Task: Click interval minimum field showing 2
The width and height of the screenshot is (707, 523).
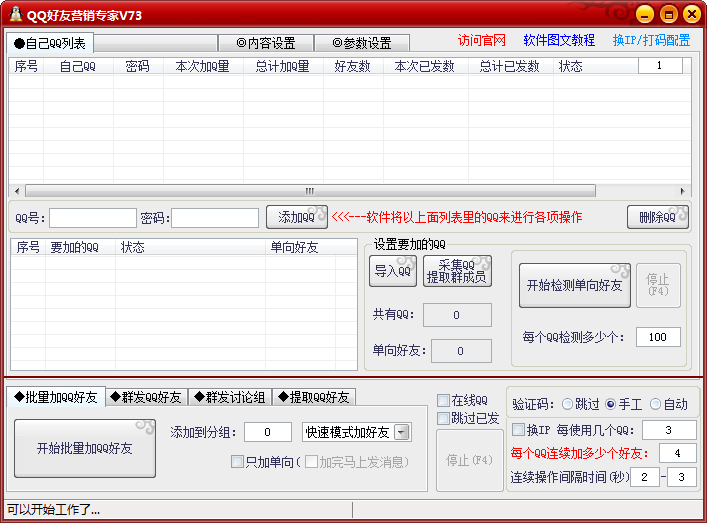Action: coord(645,477)
